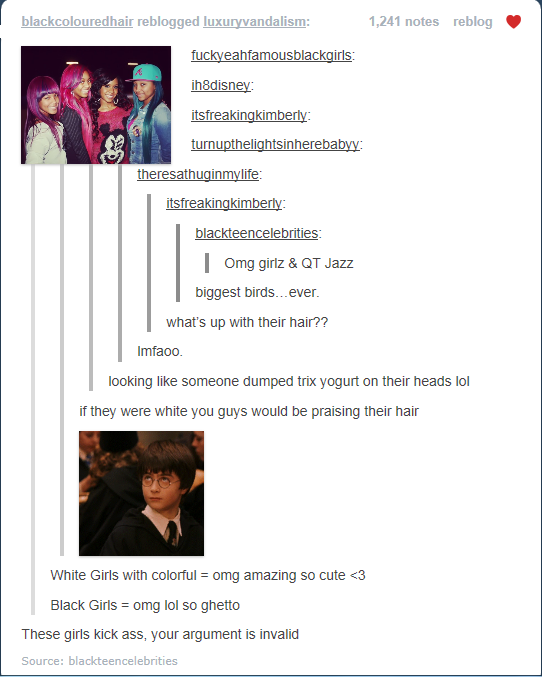Open boy with glasses reaction image
This screenshot has width=542, height=678.
tap(141, 493)
